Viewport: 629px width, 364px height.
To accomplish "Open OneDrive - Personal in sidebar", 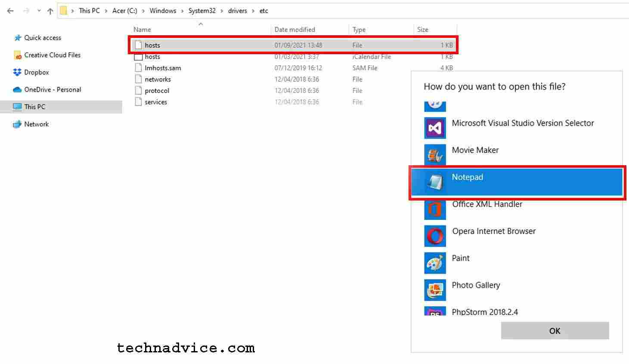I will tap(53, 89).
